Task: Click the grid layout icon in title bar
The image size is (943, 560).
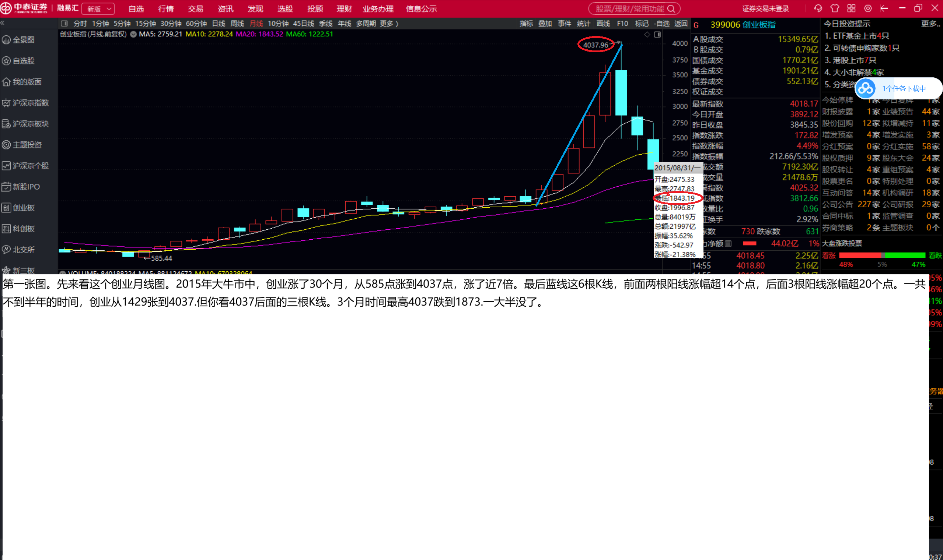Action: click(851, 8)
